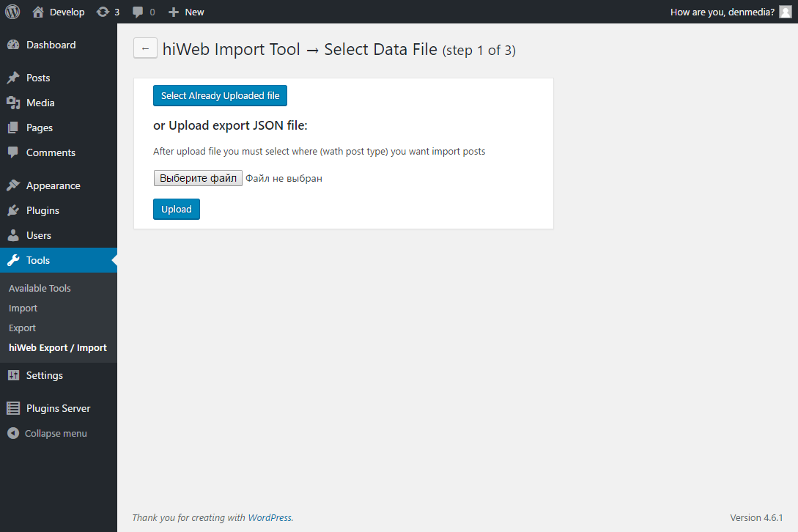Open the Media library icon
This screenshot has height=532, width=798.
click(13, 103)
